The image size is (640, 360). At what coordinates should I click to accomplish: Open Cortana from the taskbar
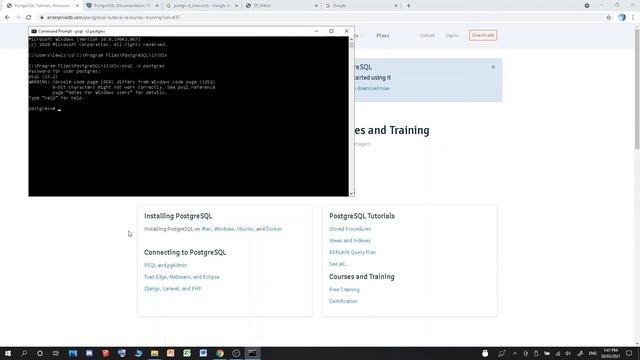[x=40, y=353]
